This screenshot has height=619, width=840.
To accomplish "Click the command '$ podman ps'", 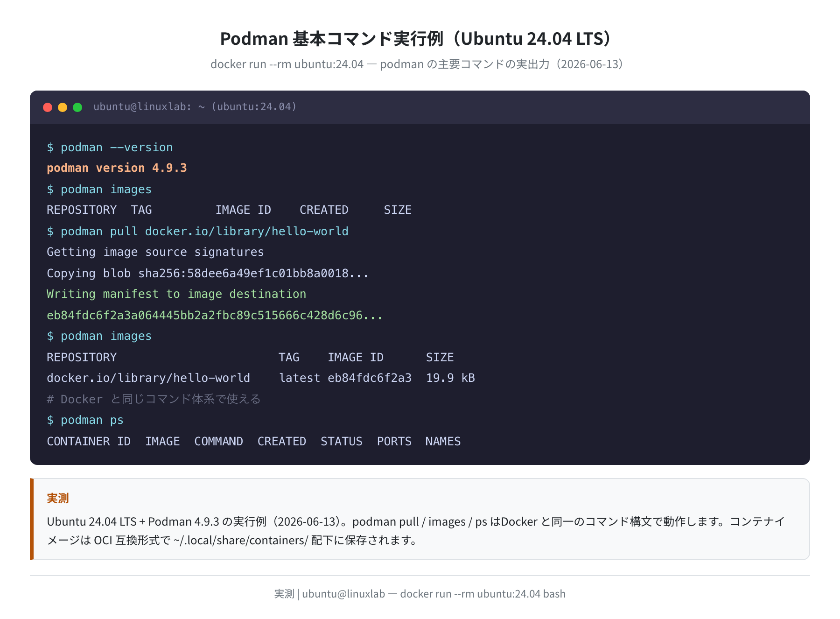I will (x=85, y=420).
